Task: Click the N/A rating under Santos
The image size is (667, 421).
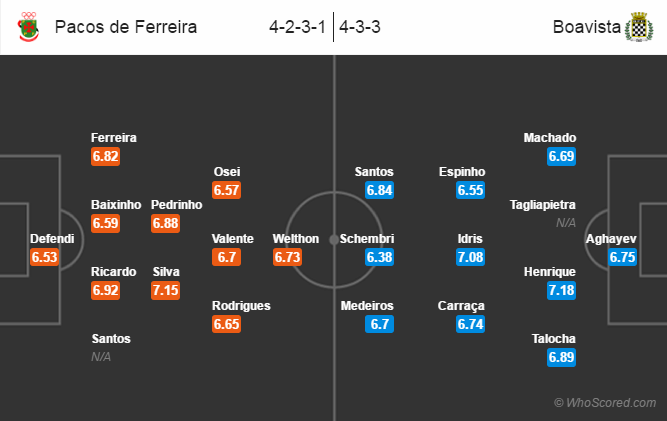Action: pos(101,357)
